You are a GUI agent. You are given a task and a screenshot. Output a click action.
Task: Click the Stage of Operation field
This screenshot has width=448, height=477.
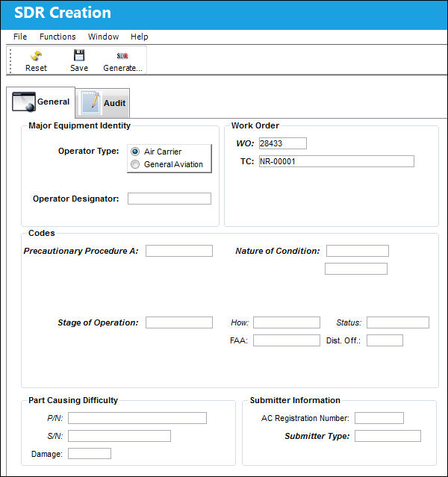coord(179,322)
